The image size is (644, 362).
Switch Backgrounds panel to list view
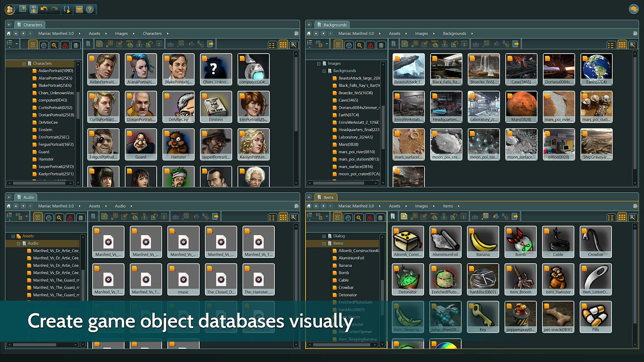[x=611, y=45]
